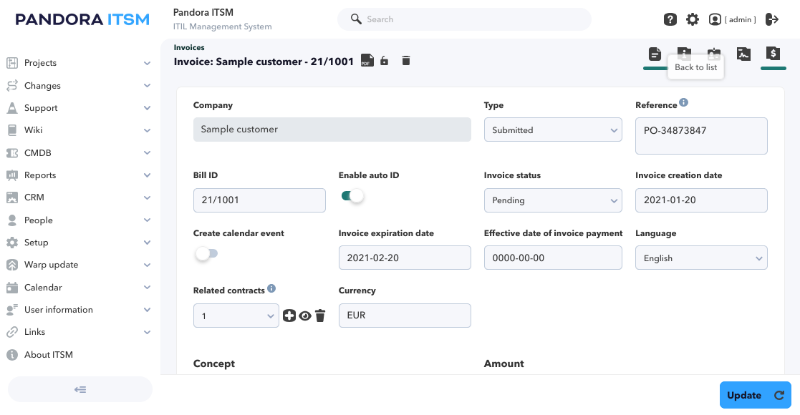Log out with the exit icon

point(772,19)
